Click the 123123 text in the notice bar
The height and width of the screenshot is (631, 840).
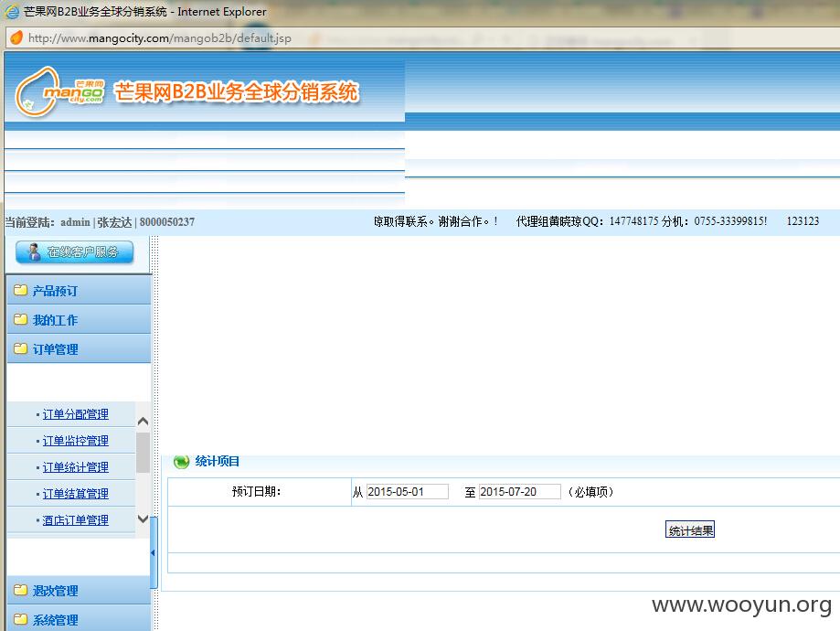click(803, 221)
